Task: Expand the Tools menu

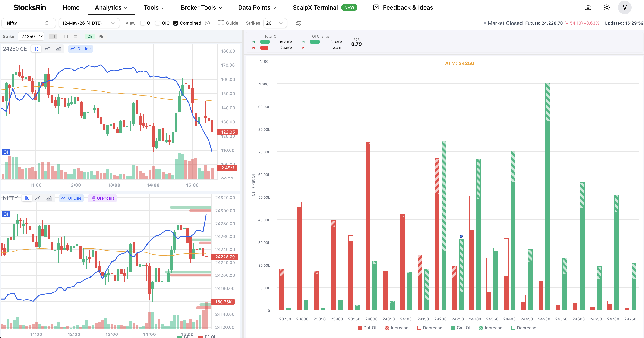Action: pos(154,7)
